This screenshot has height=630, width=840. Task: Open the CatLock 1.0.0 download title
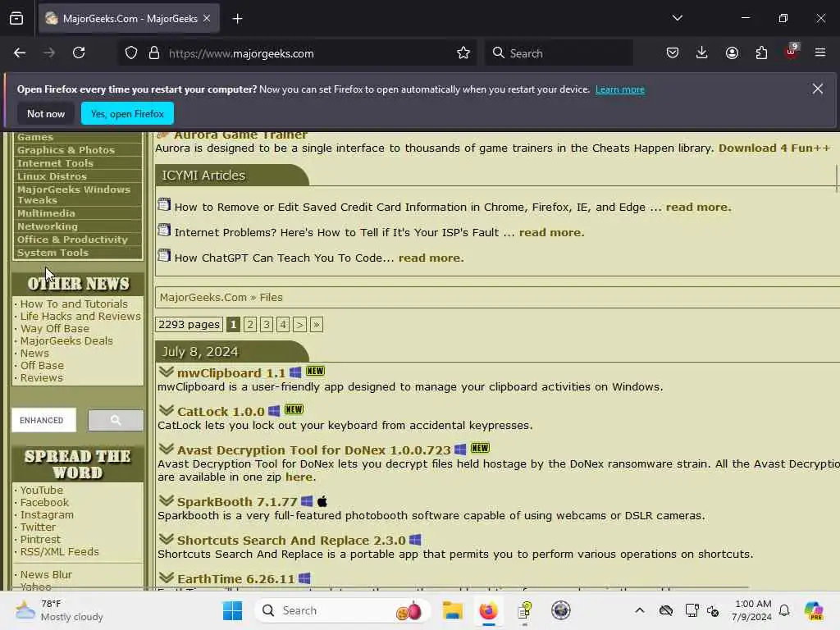[221, 412]
